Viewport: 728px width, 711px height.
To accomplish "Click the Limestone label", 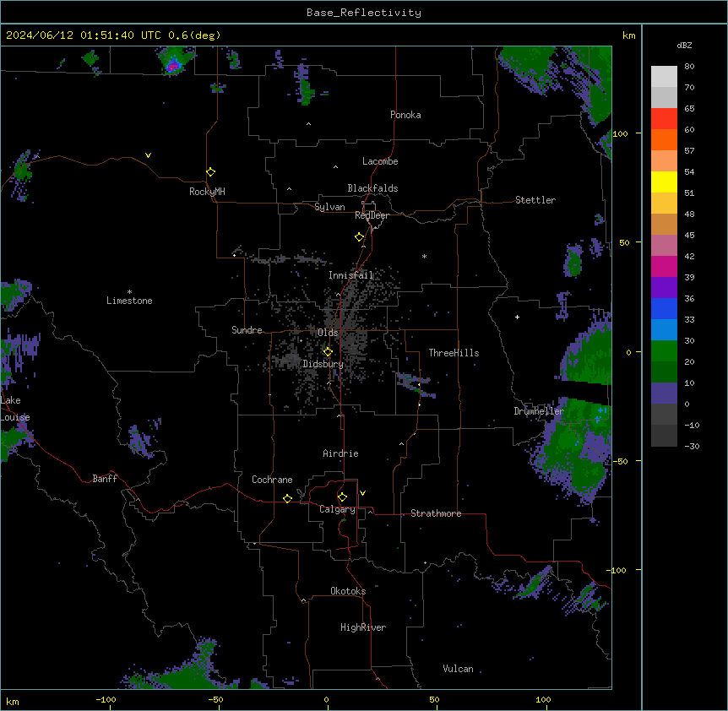I will coord(129,301).
